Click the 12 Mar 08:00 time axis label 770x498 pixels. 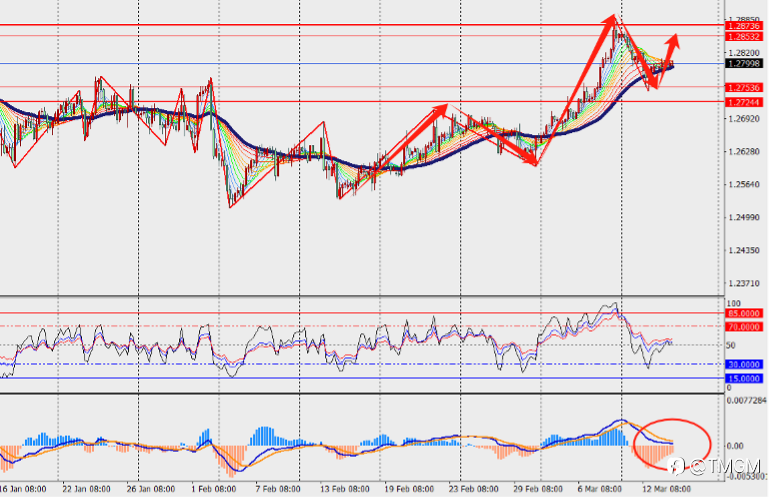tap(666, 489)
